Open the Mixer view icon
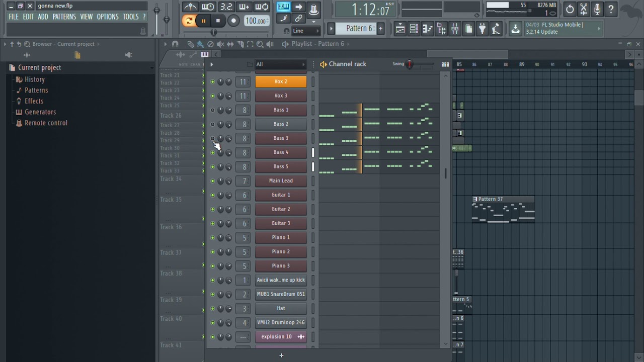The height and width of the screenshot is (362, 644). click(x=455, y=29)
